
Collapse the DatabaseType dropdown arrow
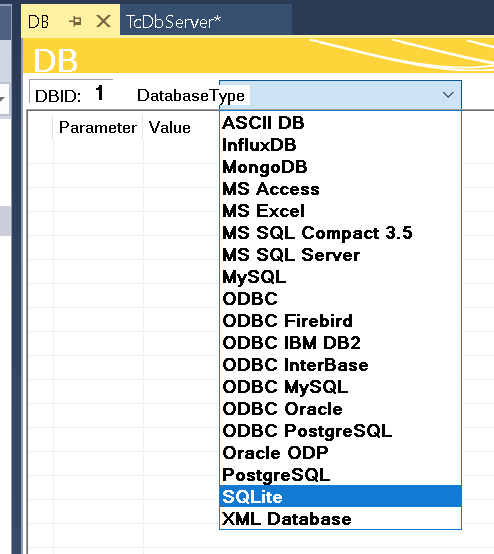tap(448, 95)
